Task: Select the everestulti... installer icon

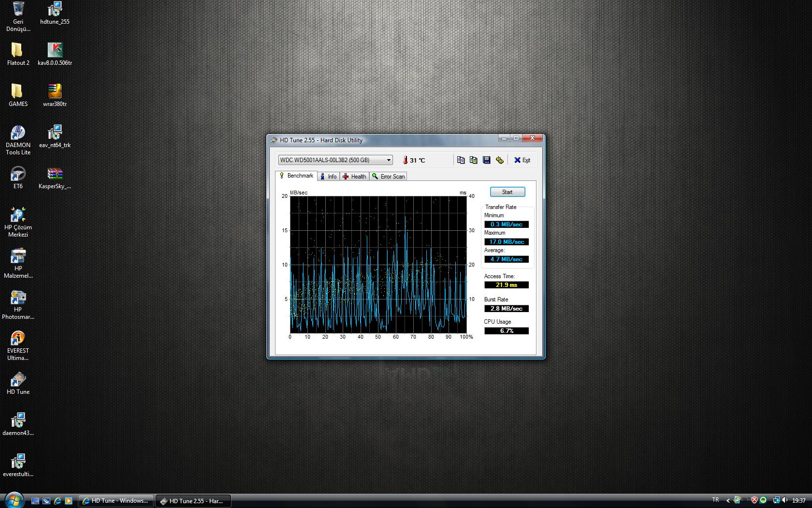Action: 18,465
